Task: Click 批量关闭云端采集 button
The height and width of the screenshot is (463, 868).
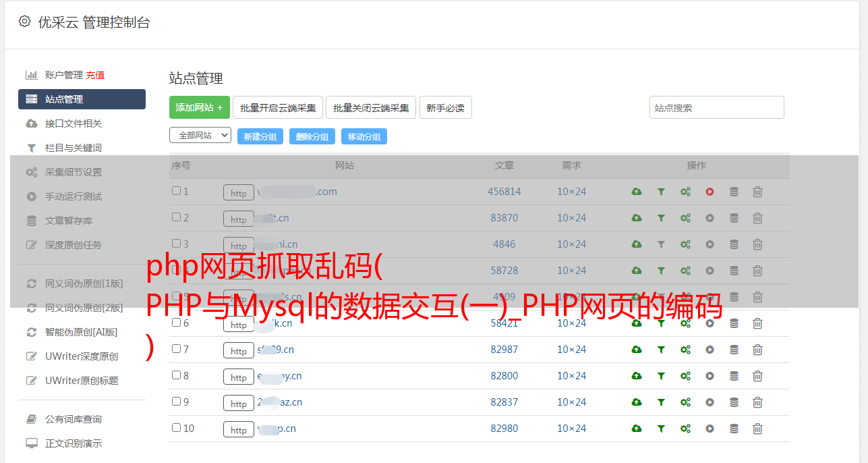Action: tap(371, 107)
